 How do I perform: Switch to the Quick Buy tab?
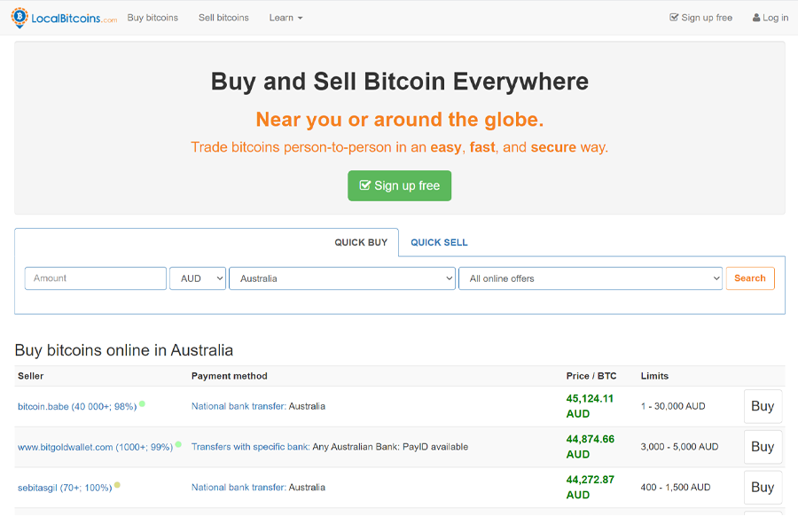click(x=361, y=242)
